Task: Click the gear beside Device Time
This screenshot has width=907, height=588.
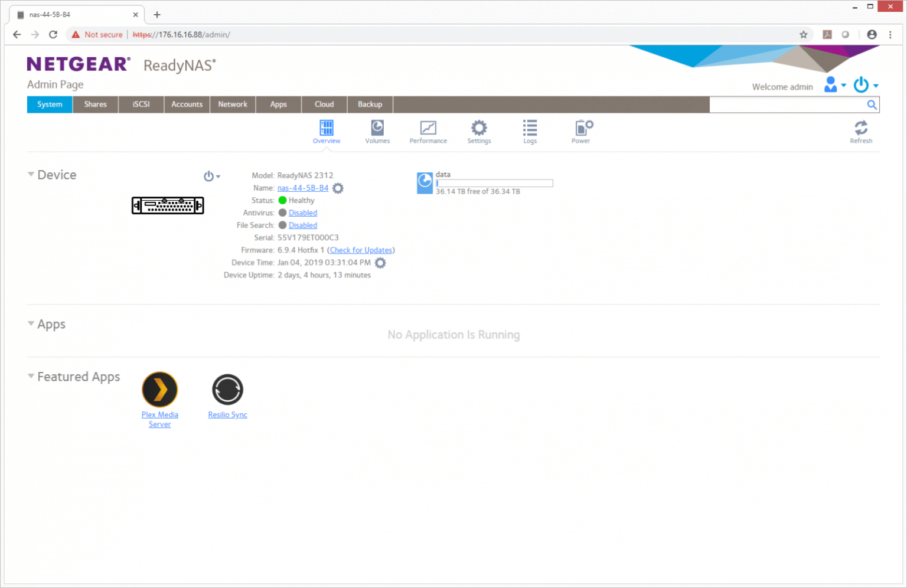Action: click(x=380, y=263)
